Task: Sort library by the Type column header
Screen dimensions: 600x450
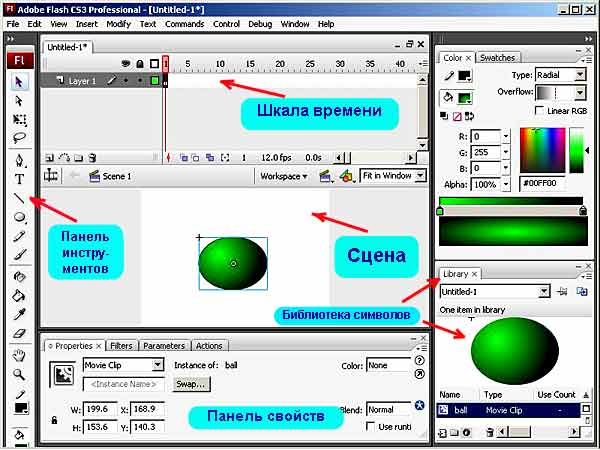Action: click(x=493, y=395)
